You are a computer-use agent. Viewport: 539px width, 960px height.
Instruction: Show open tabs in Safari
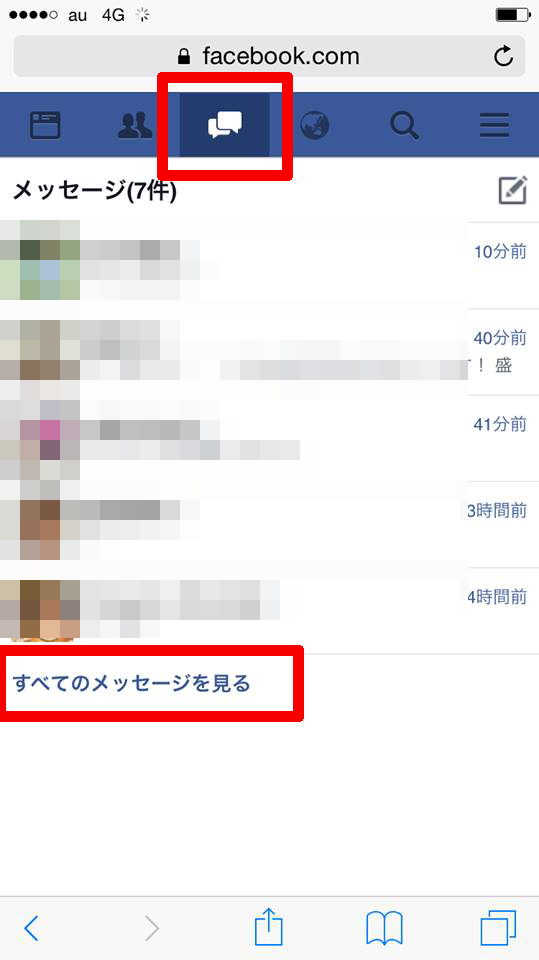[x=498, y=928]
